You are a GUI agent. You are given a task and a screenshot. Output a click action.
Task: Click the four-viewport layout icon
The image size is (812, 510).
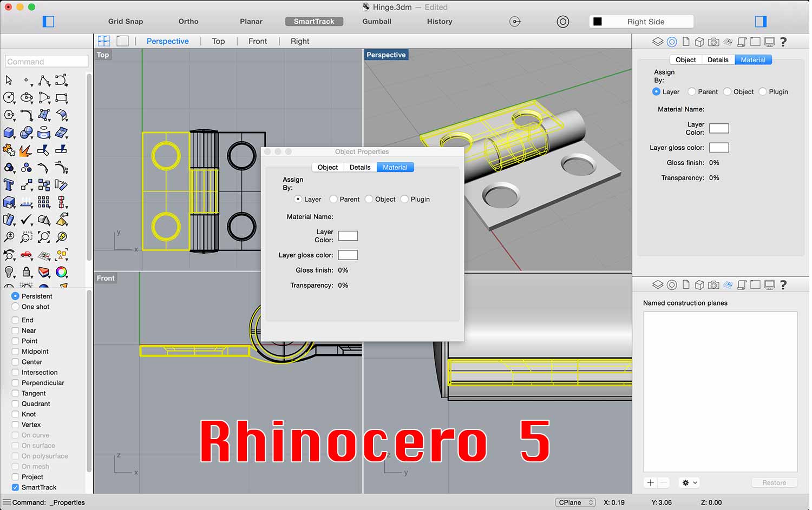[x=104, y=41]
